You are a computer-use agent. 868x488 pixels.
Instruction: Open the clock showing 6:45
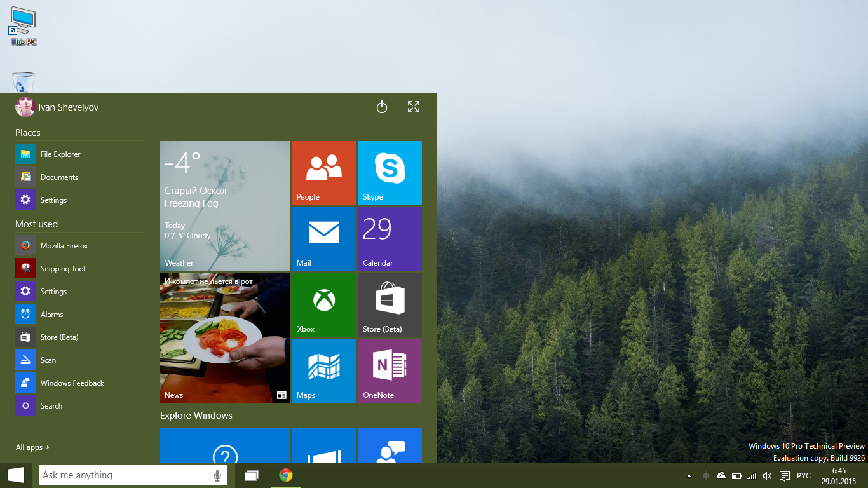click(x=839, y=476)
